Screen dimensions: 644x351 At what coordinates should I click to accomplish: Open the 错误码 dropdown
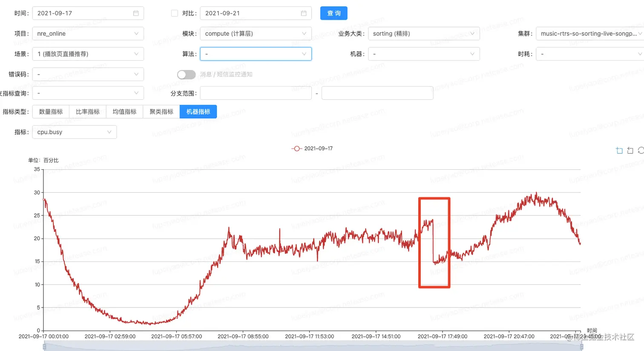88,74
